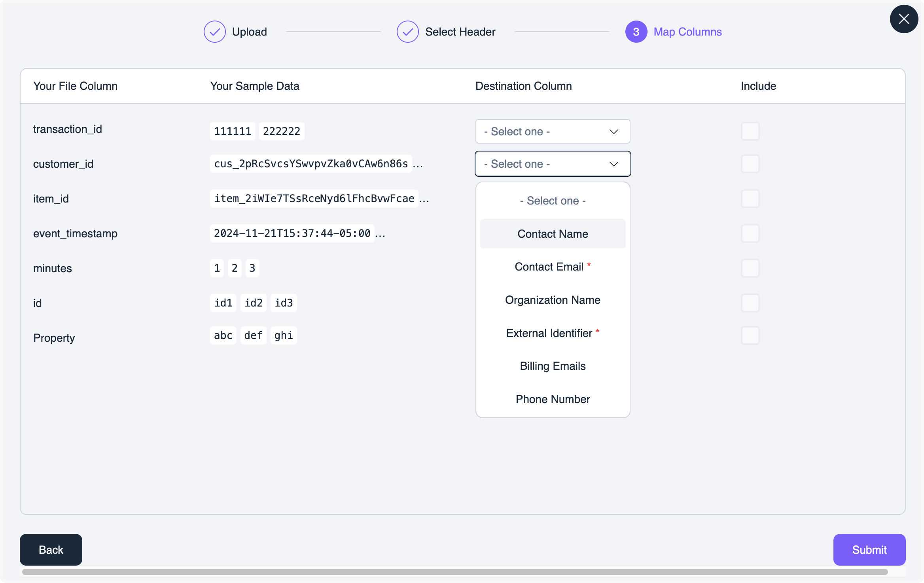Check the Include box for minutes
Screen dimensions: 924x583
coord(750,268)
